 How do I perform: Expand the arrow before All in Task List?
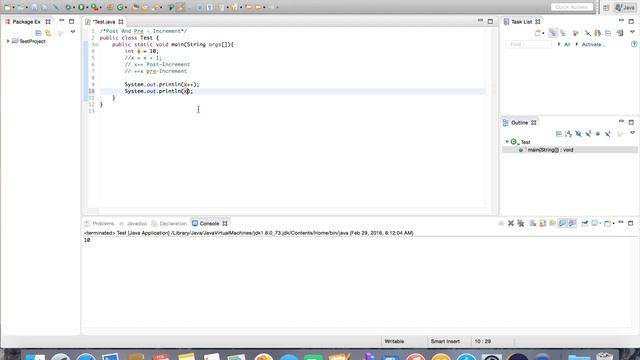(559, 44)
